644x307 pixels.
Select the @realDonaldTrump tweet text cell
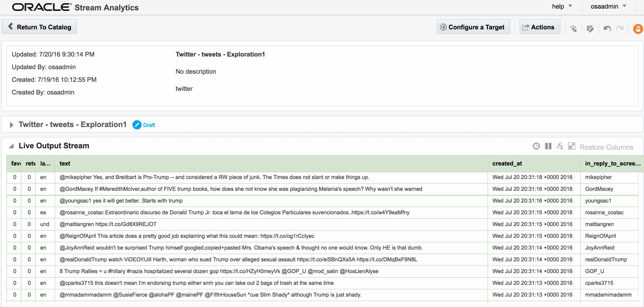(271, 260)
